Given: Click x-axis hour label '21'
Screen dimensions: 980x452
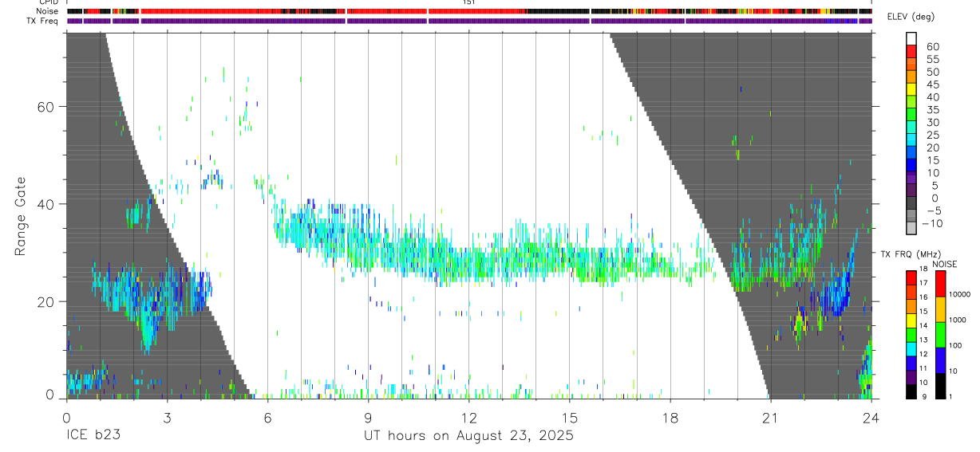Looking at the screenshot, I should [x=771, y=417].
